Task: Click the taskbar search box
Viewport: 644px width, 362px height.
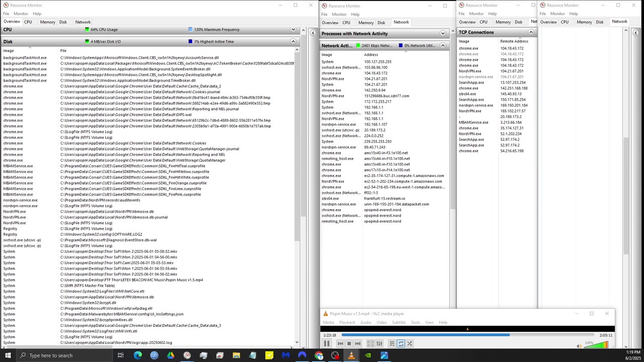Action: (64, 355)
